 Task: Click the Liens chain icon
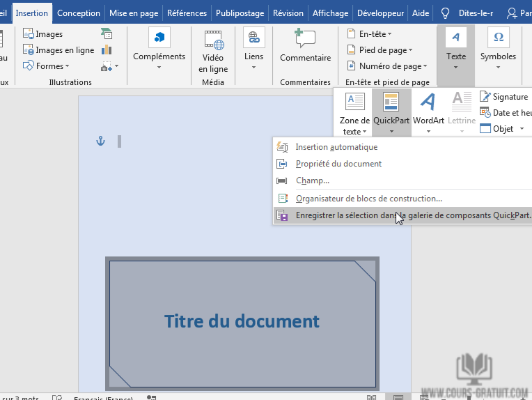pyautogui.click(x=253, y=38)
